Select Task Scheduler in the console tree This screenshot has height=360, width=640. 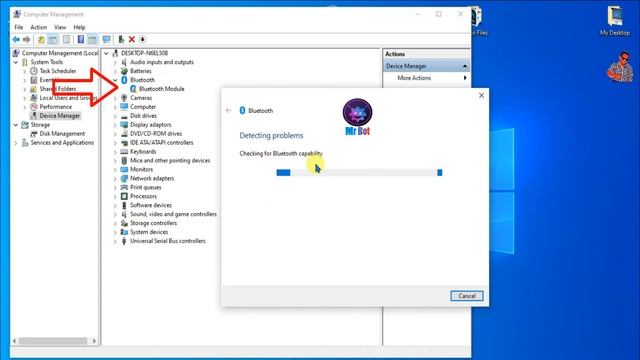[x=58, y=71]
